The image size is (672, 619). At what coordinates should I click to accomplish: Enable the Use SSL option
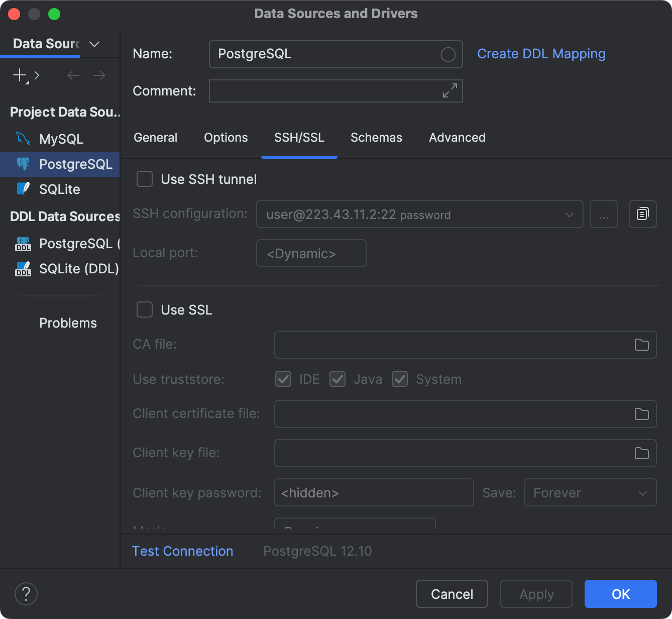(144, 309)
